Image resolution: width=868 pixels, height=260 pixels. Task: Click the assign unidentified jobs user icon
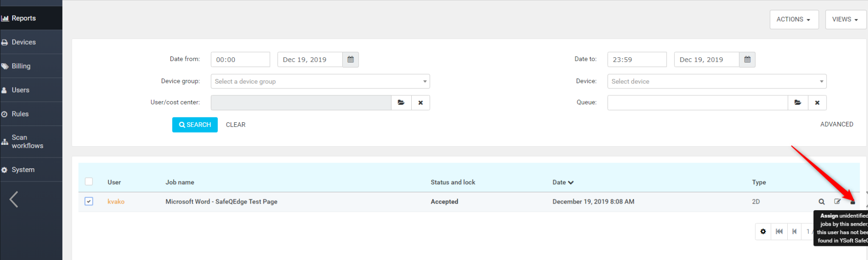[x=853, y=202]
